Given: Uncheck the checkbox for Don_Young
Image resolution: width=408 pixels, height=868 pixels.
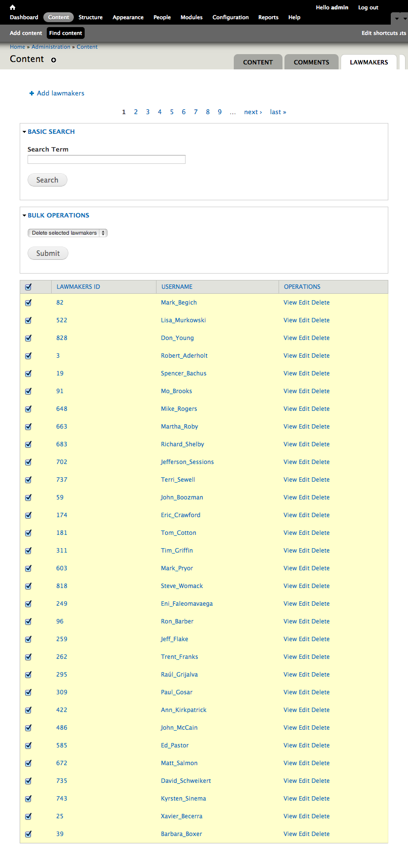Looking at the screenshot, I should pyautogui.click(x=28, y=338).
